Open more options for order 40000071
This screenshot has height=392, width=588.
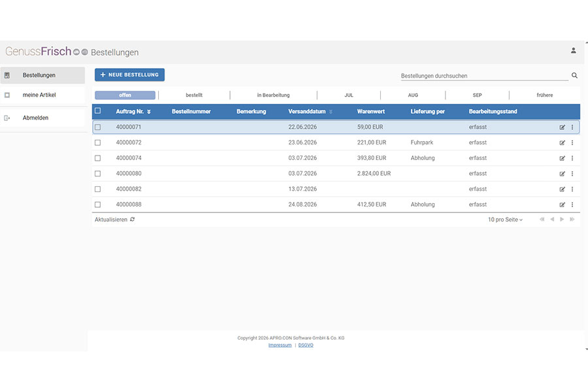pos(572,127)
